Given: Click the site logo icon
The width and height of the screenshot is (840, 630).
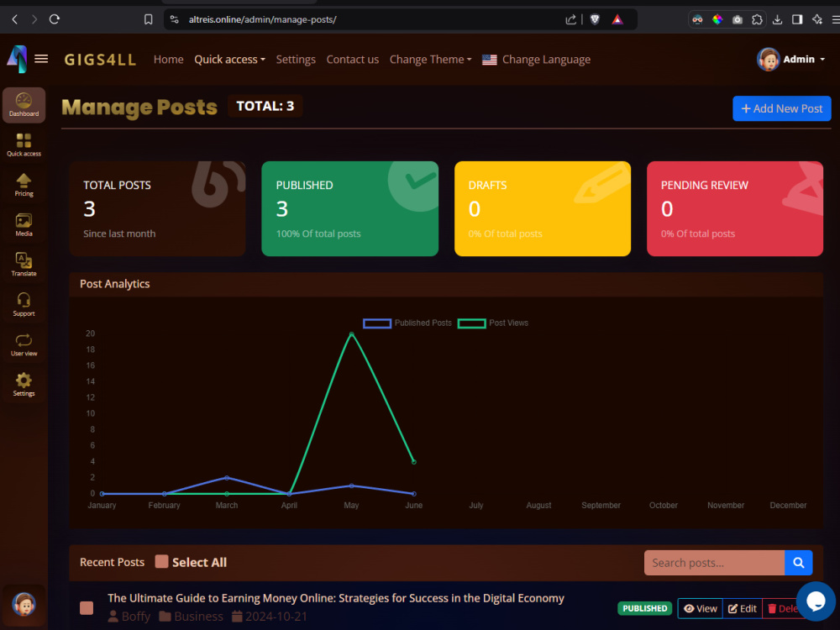Looking at the screenshot, I should [x=17, y=59].
